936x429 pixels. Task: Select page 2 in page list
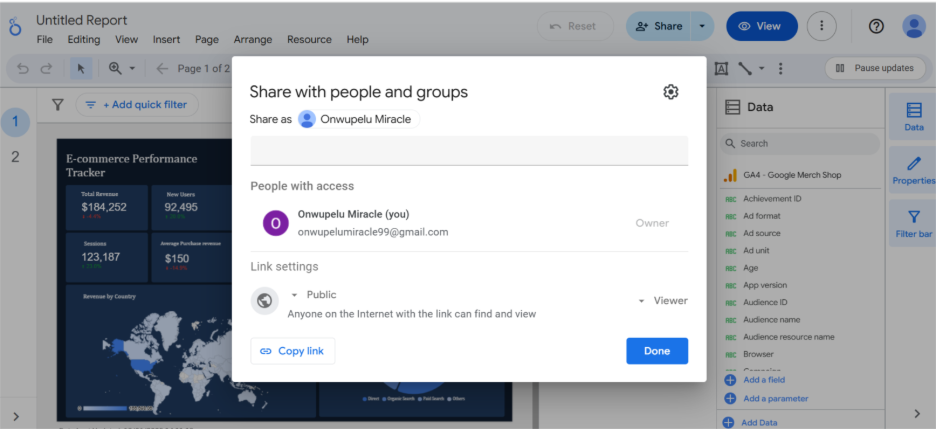tap(15, 157)
